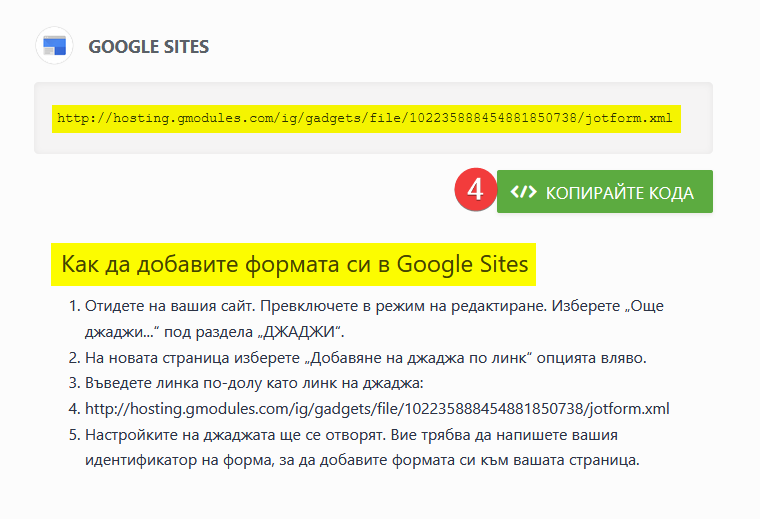
Task: Click the КОПИРАЙТЕ КОДА green button
Action: pos(604,192)
